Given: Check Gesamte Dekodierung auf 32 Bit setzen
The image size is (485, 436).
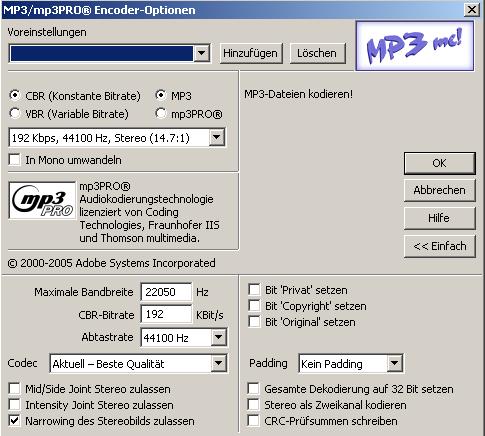Looking at the screenshot, I should tap(253, 388).
